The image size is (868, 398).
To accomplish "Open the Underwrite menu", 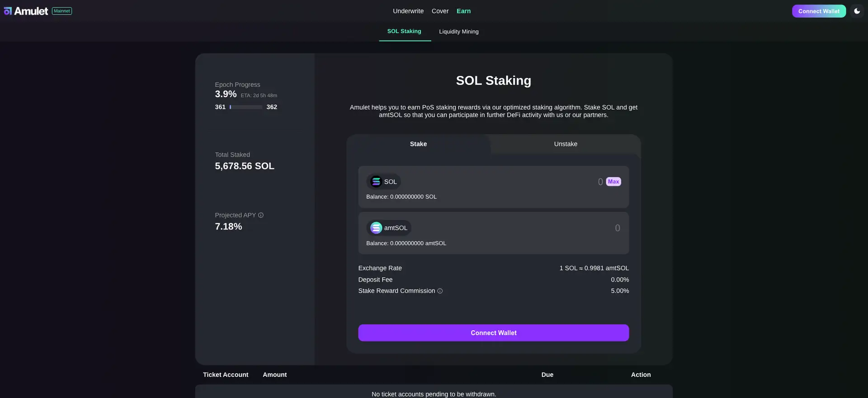I will 408,11.
